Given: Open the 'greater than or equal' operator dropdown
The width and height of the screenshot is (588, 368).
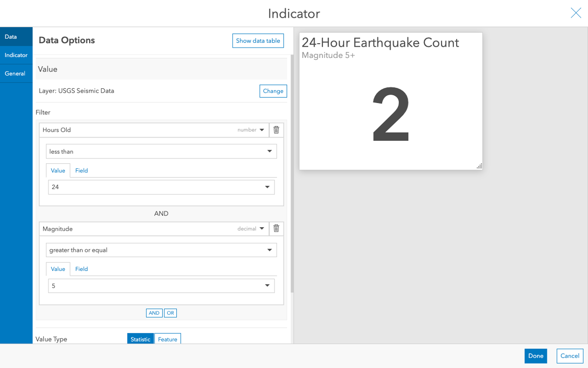Looking at the screenshot, I should 161,250.
